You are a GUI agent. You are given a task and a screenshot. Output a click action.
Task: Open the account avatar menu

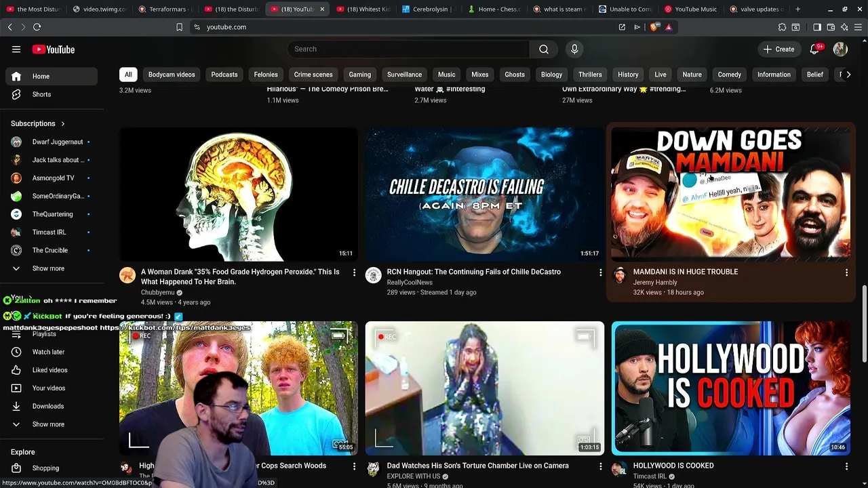point(840,49)
